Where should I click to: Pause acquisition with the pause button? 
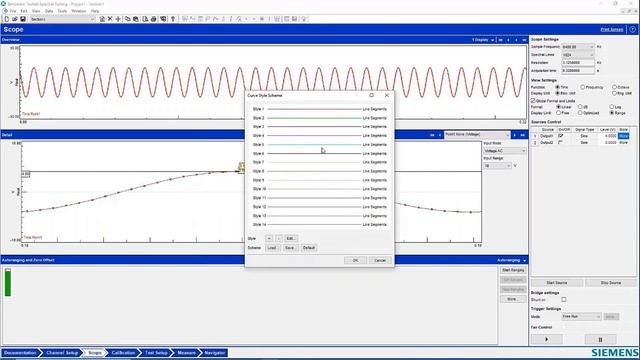pyautogui.click(x=600, y=339)
